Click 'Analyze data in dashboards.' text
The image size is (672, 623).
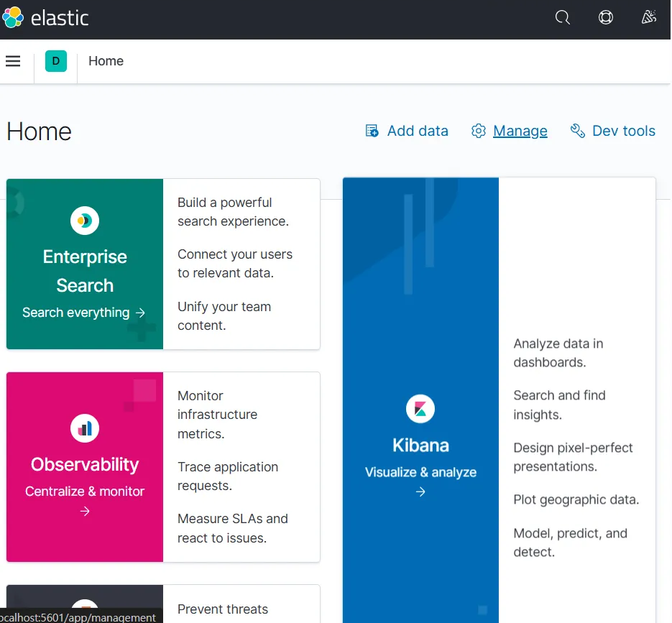click(x=558, y=353)
